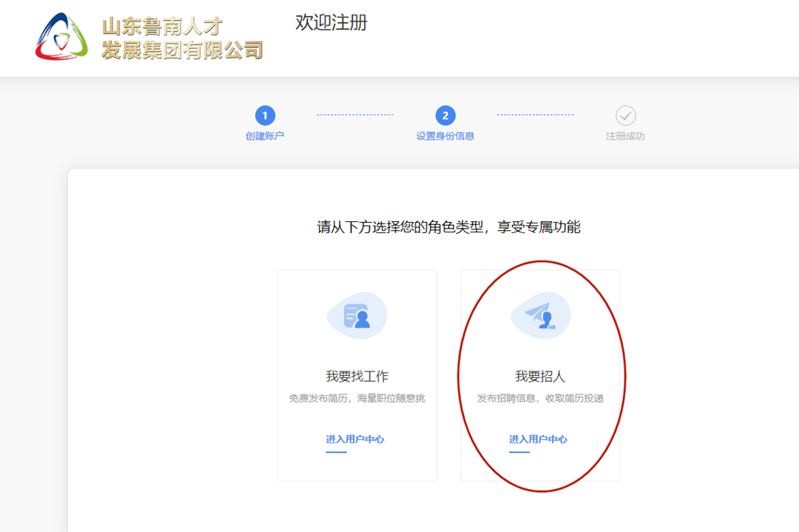Click the HR paper plane recruiter icon
The height and width of the screenshot is (532, 799).
pyautogui.click(x=540, y=315)
